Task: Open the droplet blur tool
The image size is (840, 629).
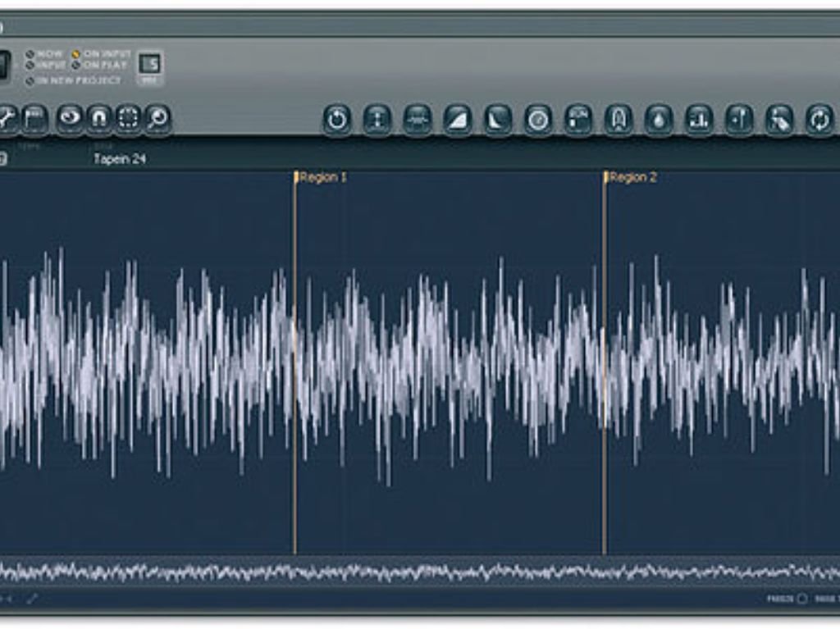Action: (x=659, y=120)
